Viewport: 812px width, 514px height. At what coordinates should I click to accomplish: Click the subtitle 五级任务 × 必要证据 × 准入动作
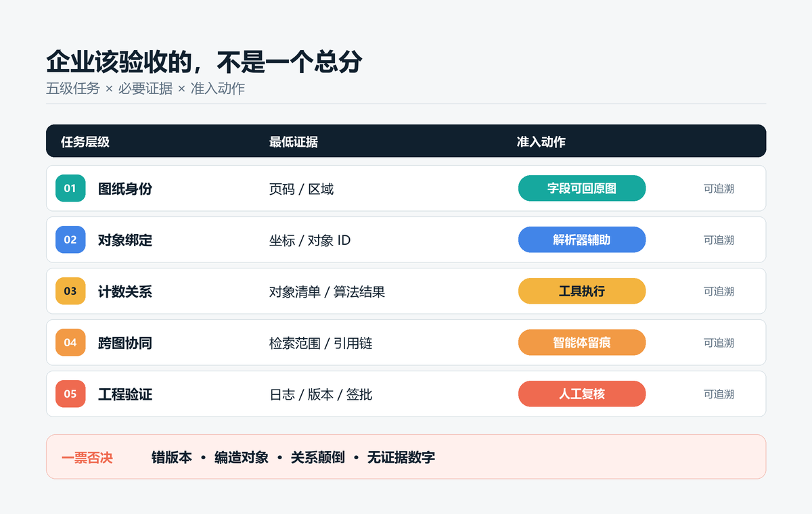pyautogui.click(x=145, y=89)
